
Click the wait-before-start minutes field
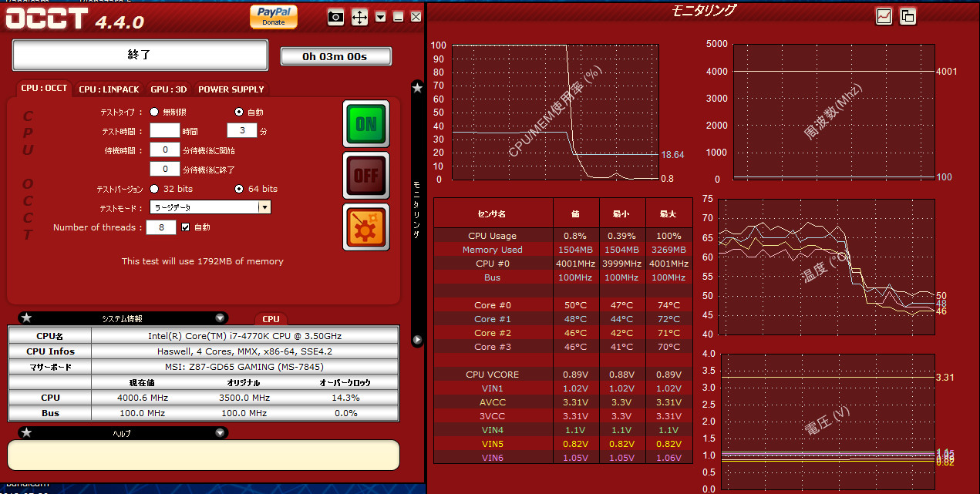[x=164, y=150]
